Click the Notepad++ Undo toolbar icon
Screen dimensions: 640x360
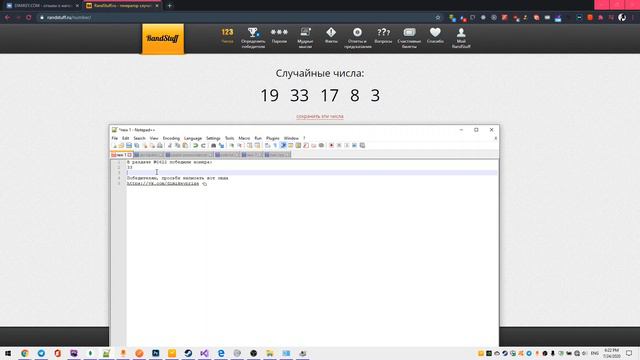pyautogui.click(x=196, y=146)
